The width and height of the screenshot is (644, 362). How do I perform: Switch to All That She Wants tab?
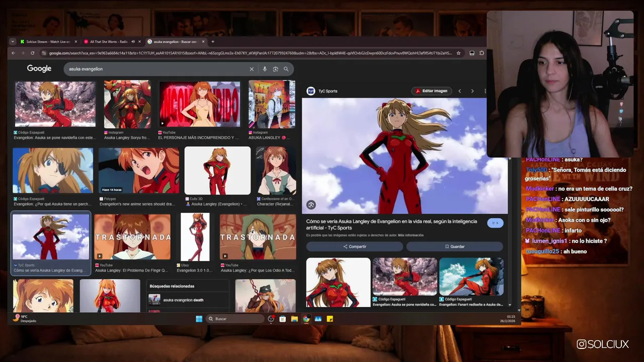112,42
